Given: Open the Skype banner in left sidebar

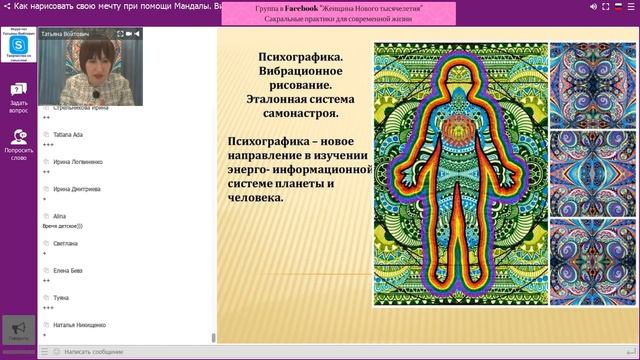Looking at the screenshot, I should pos(18,44).
